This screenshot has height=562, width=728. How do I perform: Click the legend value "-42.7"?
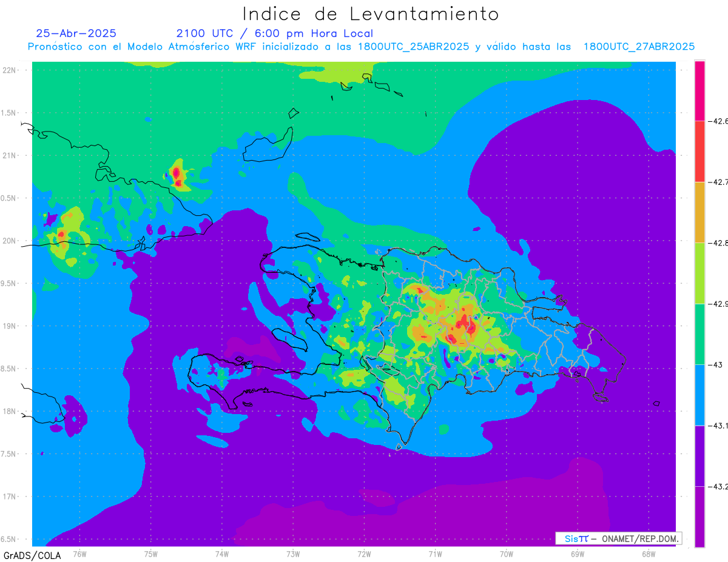(x=719, y=182)
